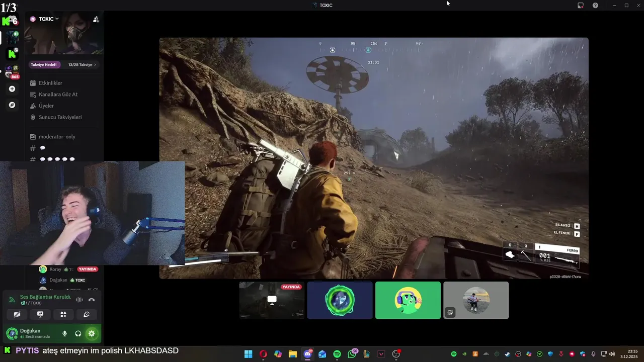Disconnect from voice with hang-up icon

coord(92,300)
